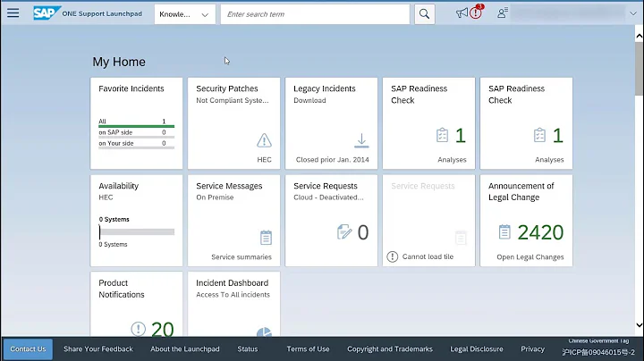This screenshot has width=644, height=361.
Task: Expand the user account dropdown arrow
Action: coord(633,13)
